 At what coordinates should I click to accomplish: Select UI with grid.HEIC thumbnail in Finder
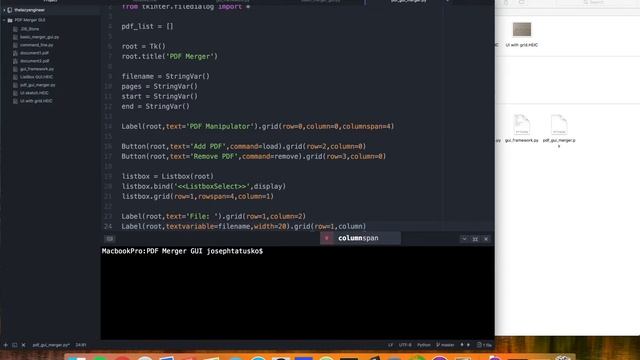(522, 29)
